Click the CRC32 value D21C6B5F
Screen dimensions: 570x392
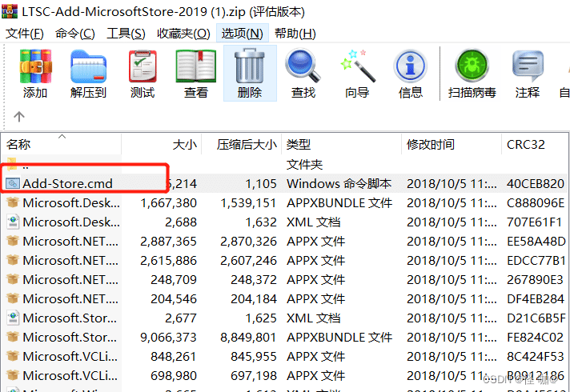[536, 318]
